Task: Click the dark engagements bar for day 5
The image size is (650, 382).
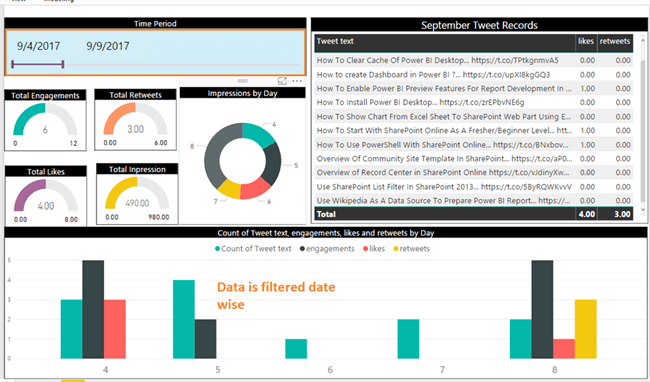Action: click(x=205, y=339)
